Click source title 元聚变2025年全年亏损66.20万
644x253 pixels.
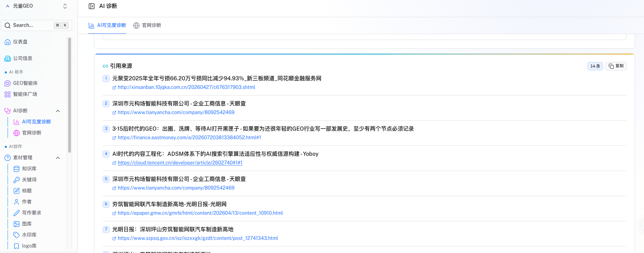[217, 78]
